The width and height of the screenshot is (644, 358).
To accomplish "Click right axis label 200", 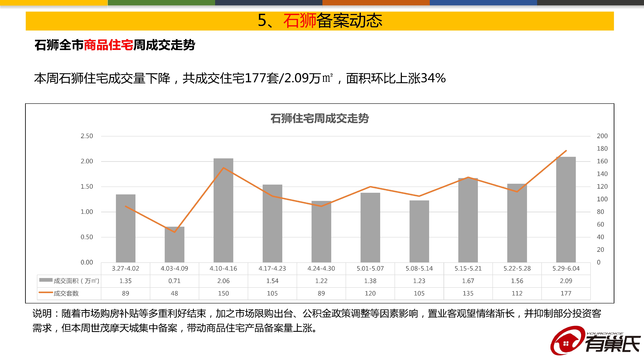I will [x=602, y=136].
